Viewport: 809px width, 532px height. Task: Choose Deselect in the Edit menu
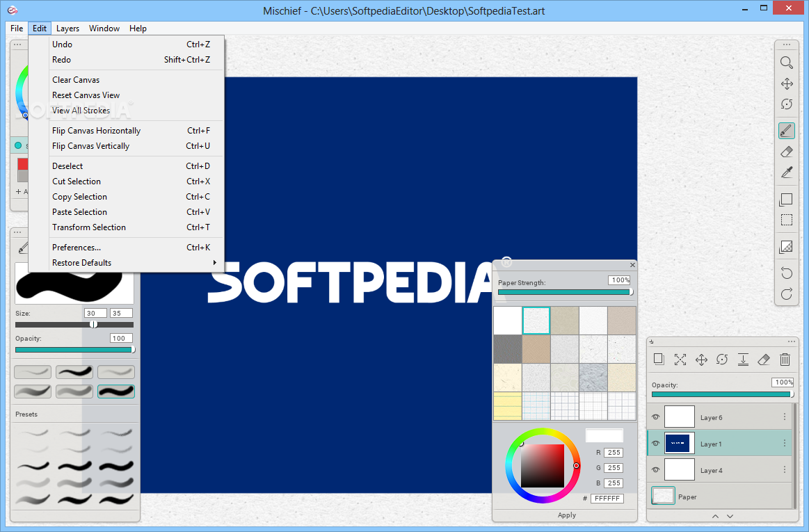click(127, 166)
